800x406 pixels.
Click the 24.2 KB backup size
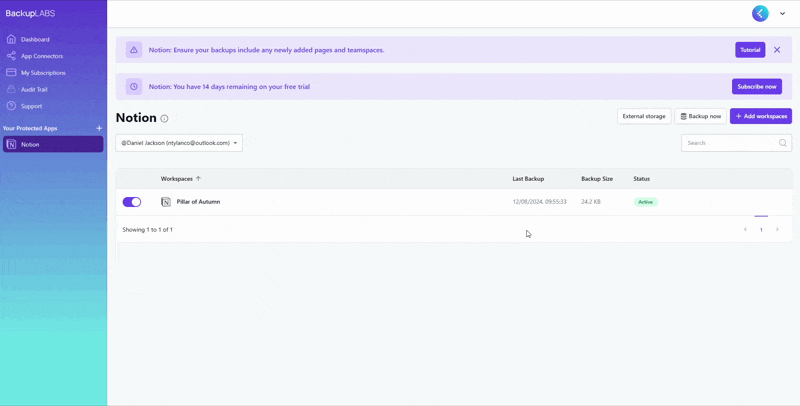tap(591, 202)
